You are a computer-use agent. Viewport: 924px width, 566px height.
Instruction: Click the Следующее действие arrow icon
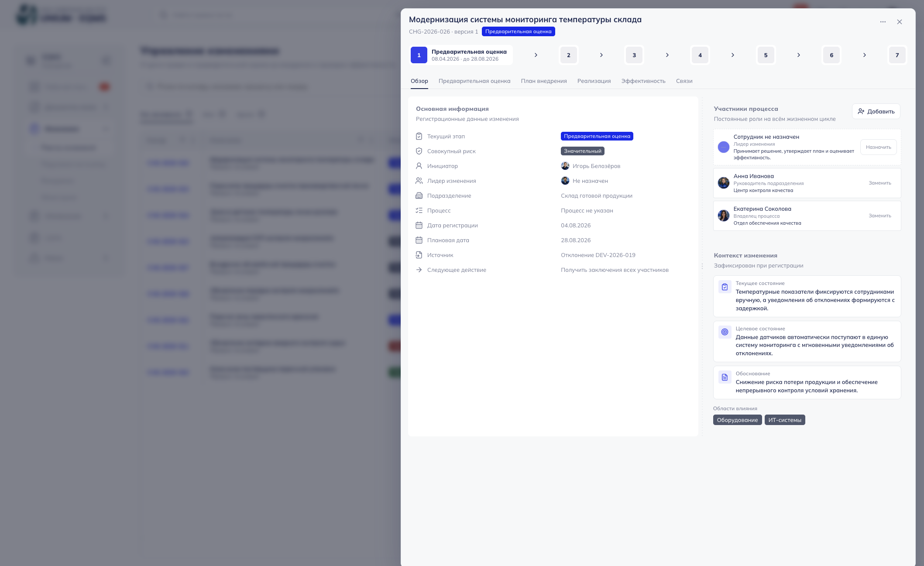pyautogui.click(x=419, y=270)
